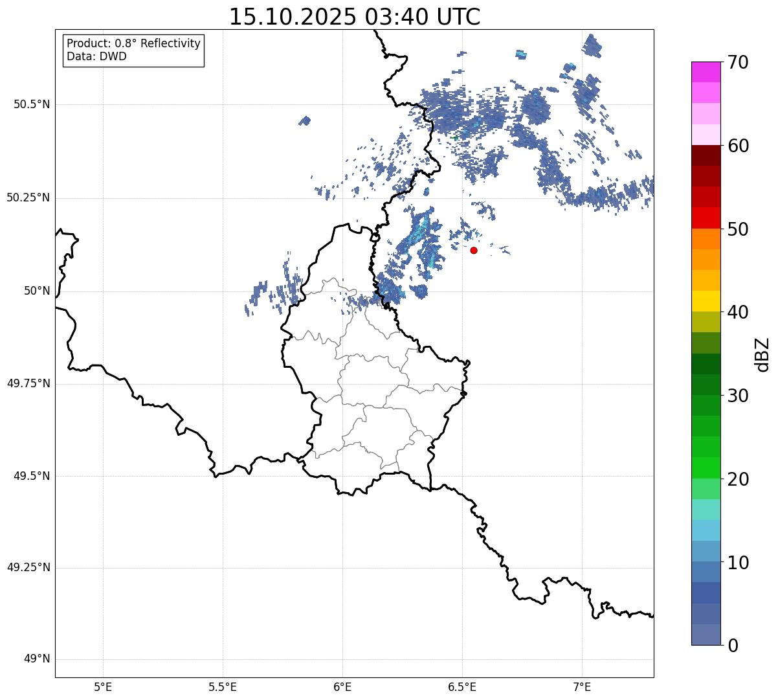Screen dimensions: 778x700
Task: Click the bright red swatch just above 50 dBZ
Action: [x=706, y=218]
